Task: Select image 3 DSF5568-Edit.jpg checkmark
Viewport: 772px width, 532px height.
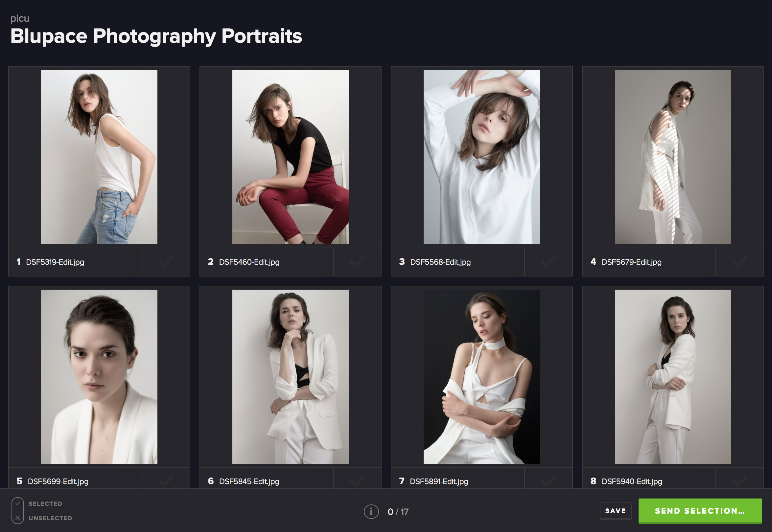Action: point(548,262)
